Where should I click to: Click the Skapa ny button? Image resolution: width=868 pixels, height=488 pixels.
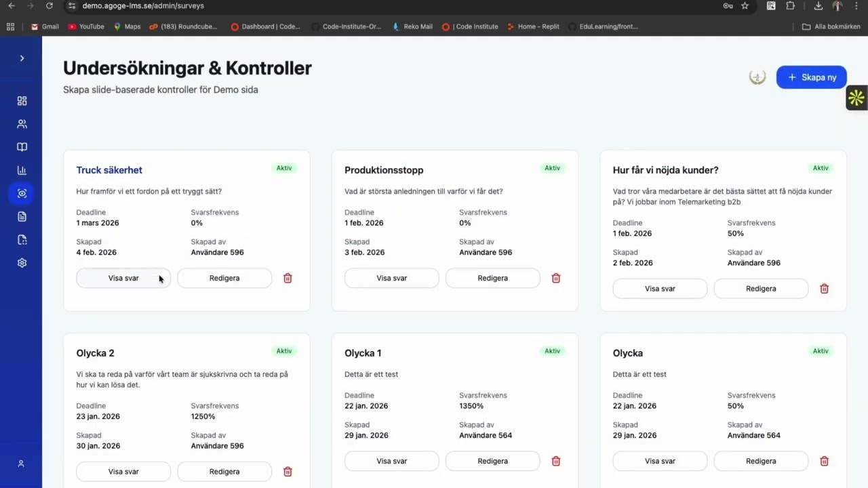tap(812, 77)
